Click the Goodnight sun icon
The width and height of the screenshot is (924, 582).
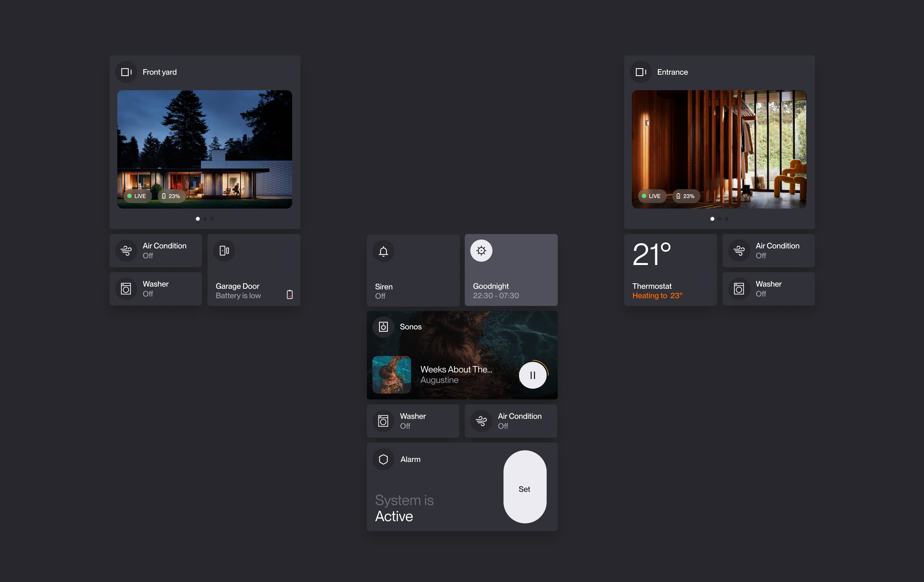point(481,251)
